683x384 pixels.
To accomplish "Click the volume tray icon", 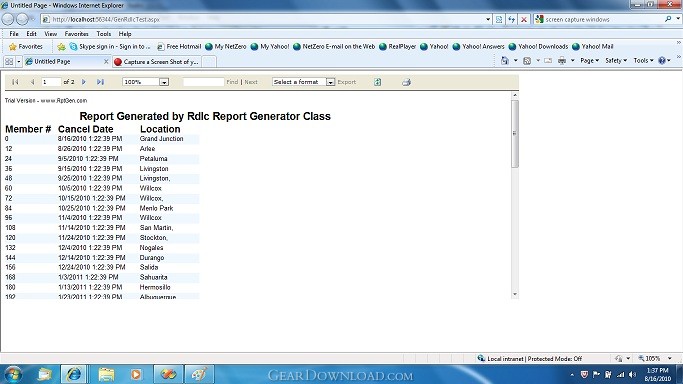I will click(x=632, y=374).
